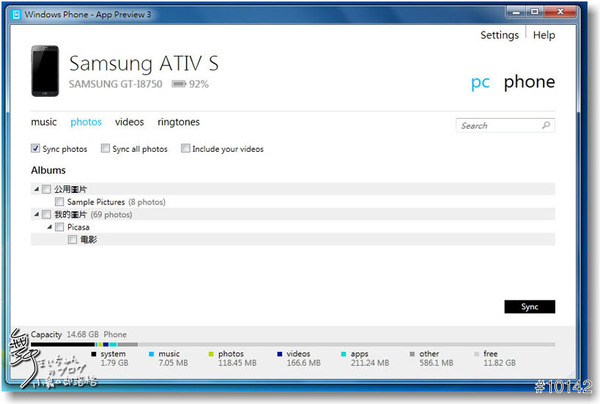Switch to pc view
600x404 pixels.
tap(480, 83)
